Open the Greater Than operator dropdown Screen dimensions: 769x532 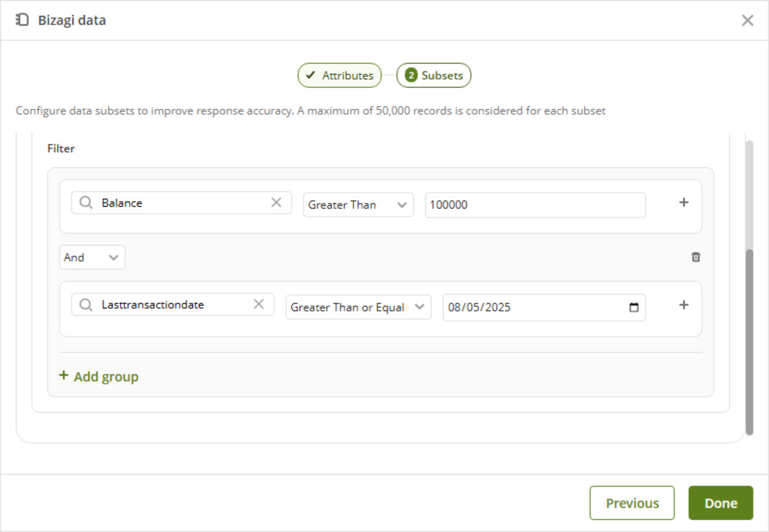358,205
